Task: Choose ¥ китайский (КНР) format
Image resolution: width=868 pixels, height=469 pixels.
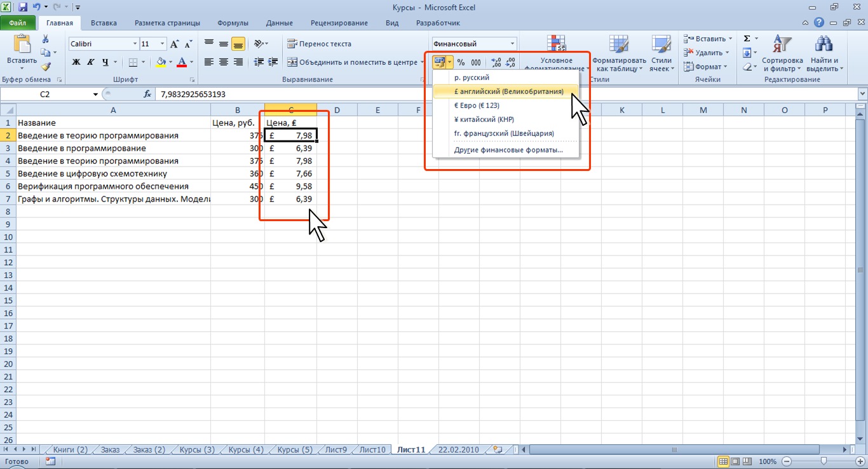Action: [506, 119]
